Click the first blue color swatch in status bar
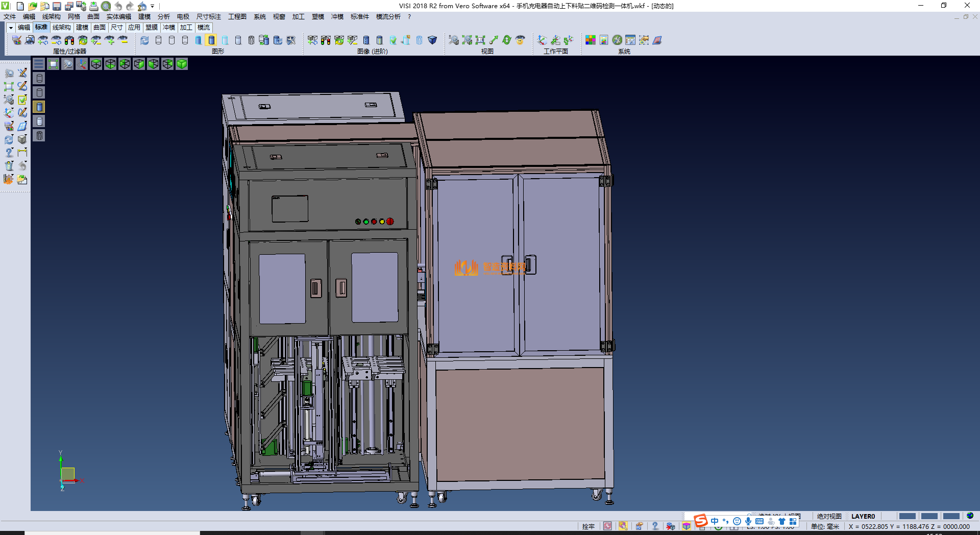Image resolution: width=980 pixels, height=535 pixels. pyautogui.click(x=907, y=516)
